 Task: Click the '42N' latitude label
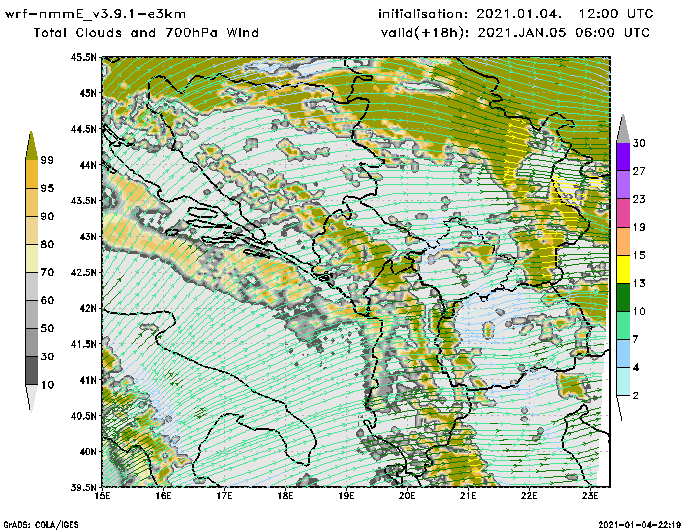88,308
